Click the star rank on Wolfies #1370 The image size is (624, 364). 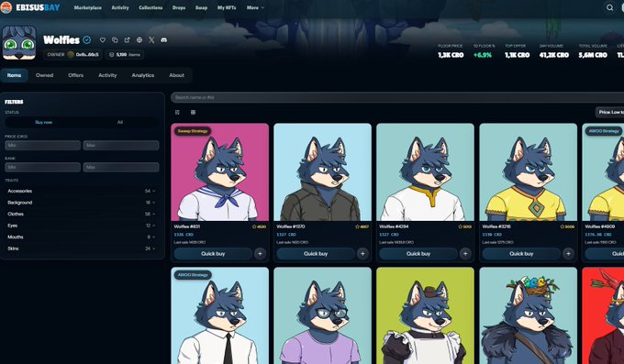tap(362, 226)
